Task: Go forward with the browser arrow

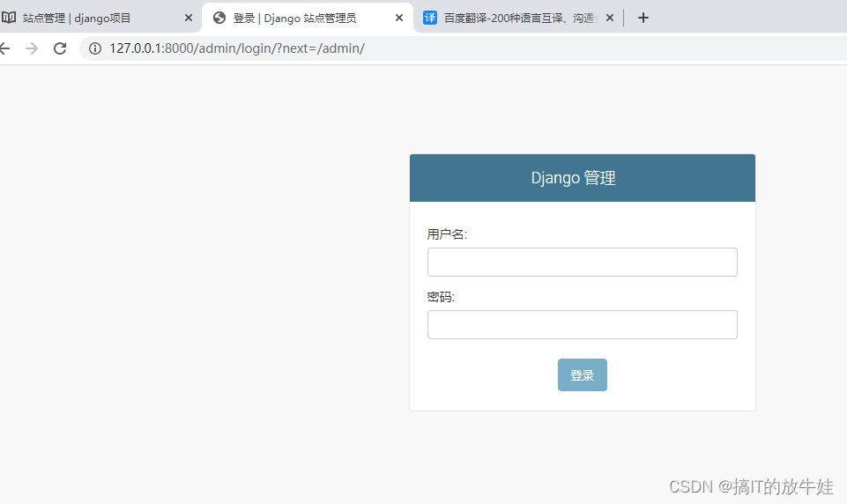Action: [x=32, y=48]
